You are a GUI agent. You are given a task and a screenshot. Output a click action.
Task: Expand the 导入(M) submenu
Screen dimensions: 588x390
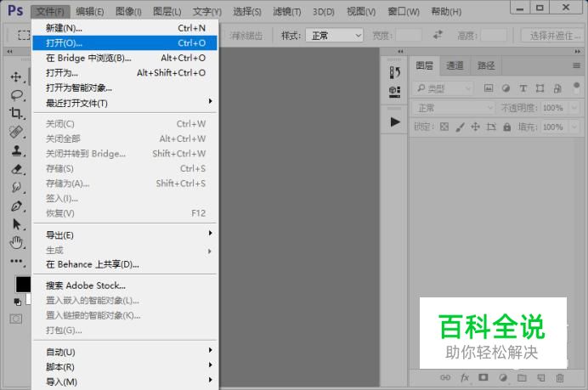click(125, 382)
